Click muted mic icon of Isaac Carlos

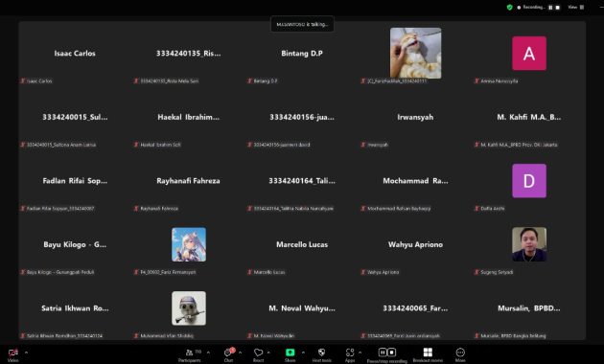pos(23,80)
